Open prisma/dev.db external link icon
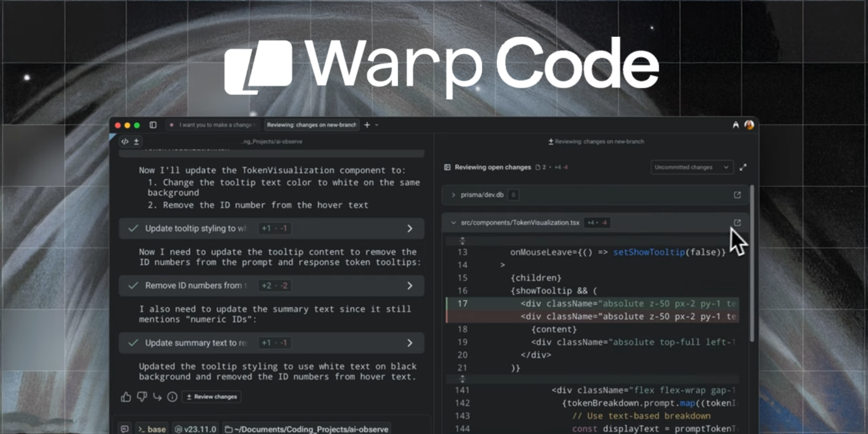 pos(737,195)
